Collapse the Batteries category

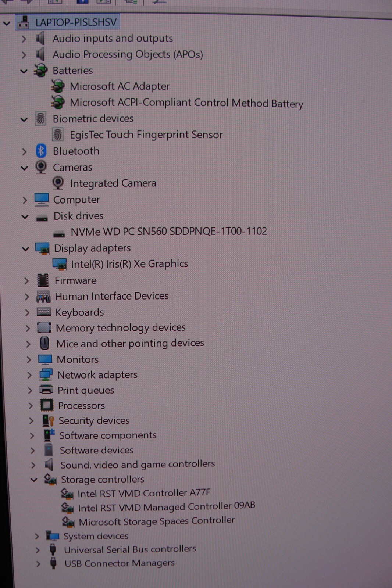point(24,71)
